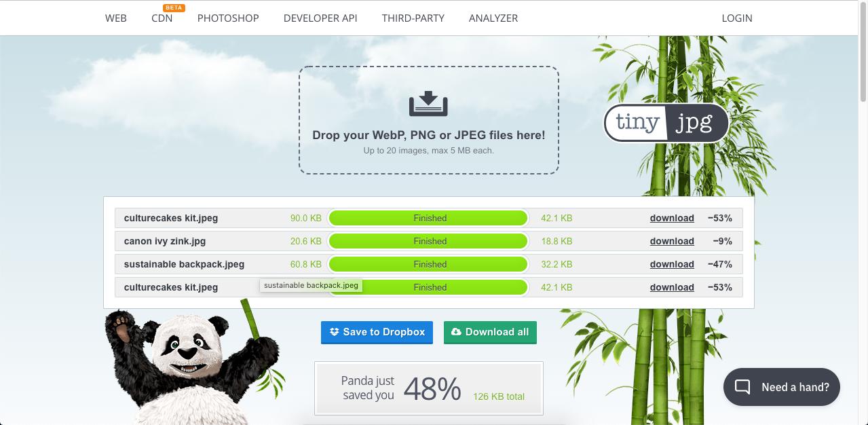
Task: Click the upload tray icon in drop zone
Action: [428, 104]
